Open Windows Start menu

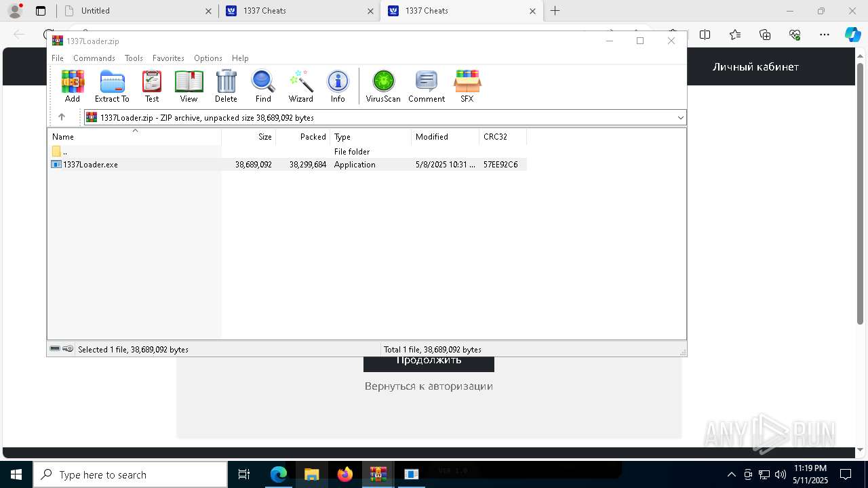click(16, 474)
